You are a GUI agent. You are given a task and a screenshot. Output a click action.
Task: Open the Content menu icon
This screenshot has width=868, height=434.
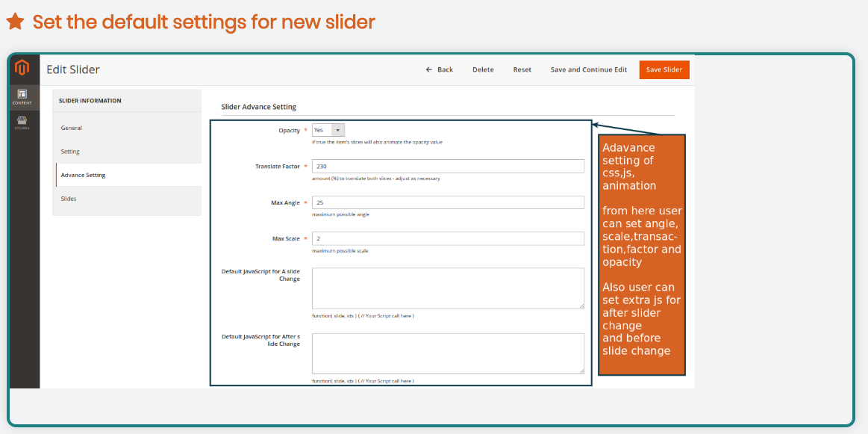point(22,96)
